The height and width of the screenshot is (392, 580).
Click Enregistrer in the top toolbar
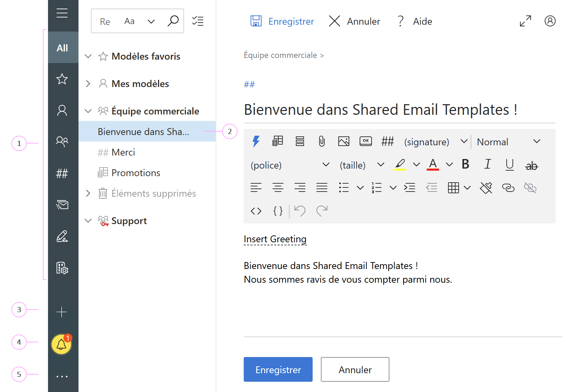coord(282,21)
